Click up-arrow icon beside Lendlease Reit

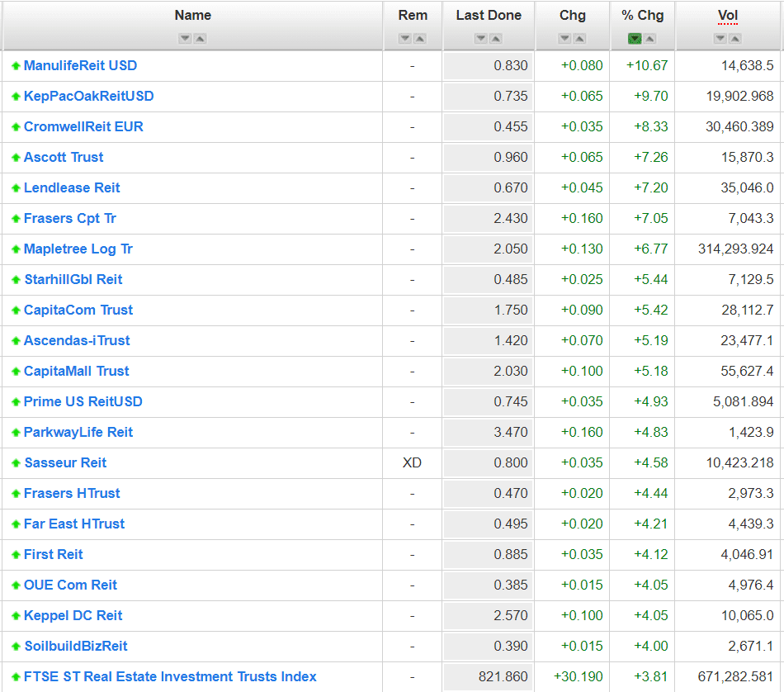16,188
